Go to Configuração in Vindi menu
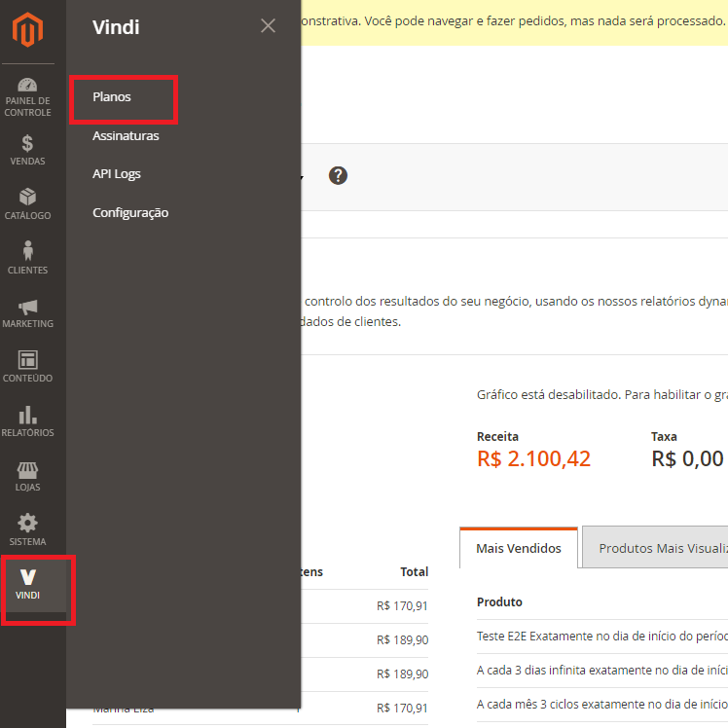Viewport: 728px width, 728px height. (x=130, y=213)
